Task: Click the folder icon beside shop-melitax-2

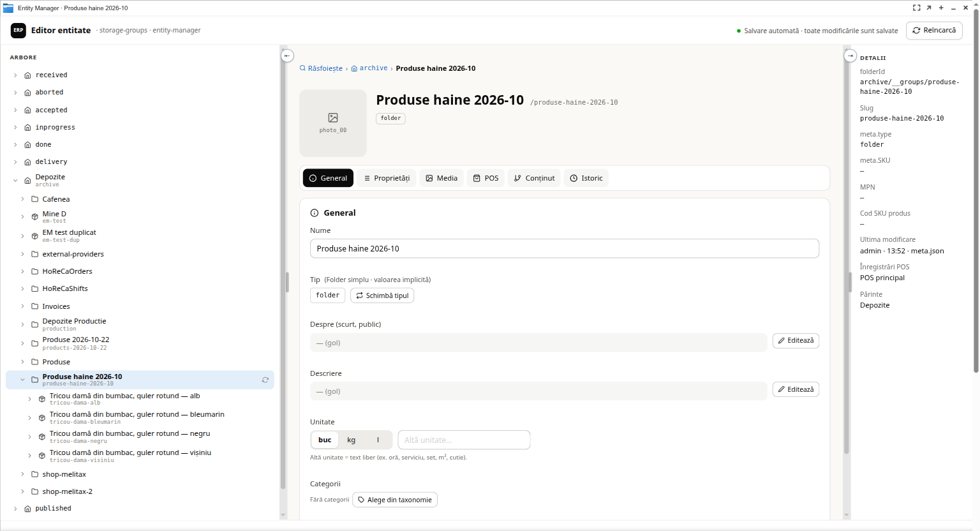Action: [35, 491]
